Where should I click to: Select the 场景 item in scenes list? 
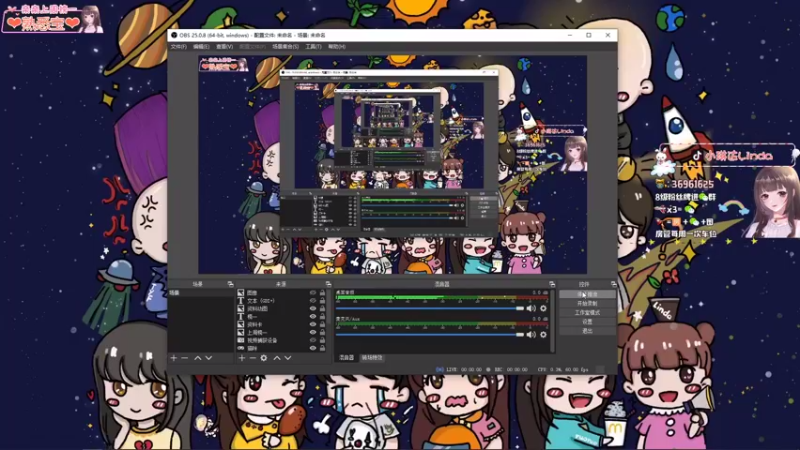click(x=201, y=293)
